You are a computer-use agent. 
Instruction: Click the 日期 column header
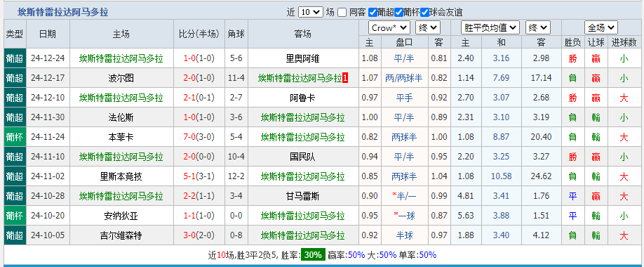click(48, 34)
